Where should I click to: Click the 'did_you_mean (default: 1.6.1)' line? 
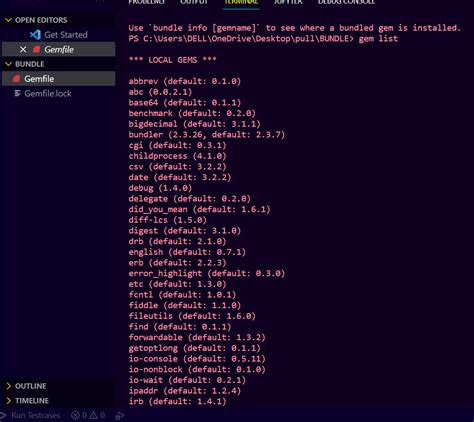tap(199, 209)
